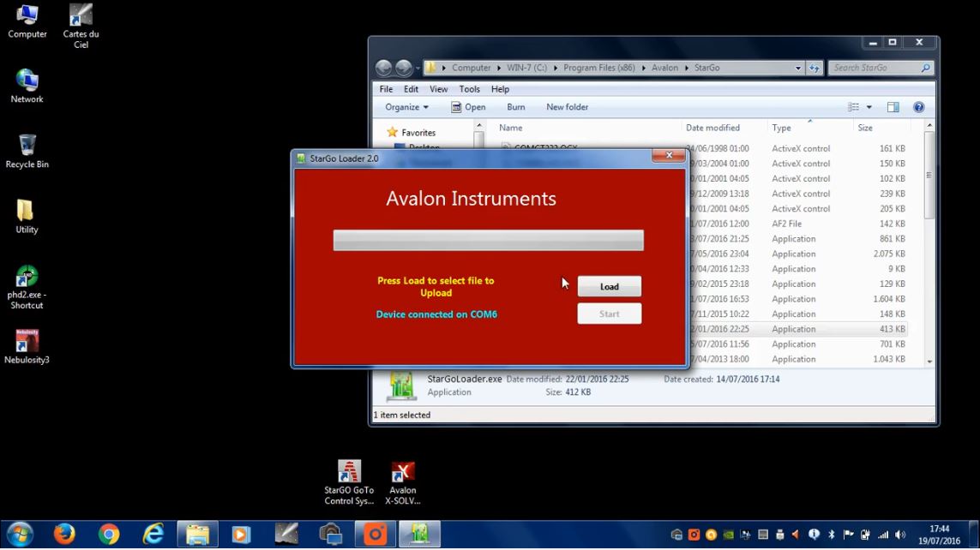Expand the arrow after Computer in address bar

499,68
